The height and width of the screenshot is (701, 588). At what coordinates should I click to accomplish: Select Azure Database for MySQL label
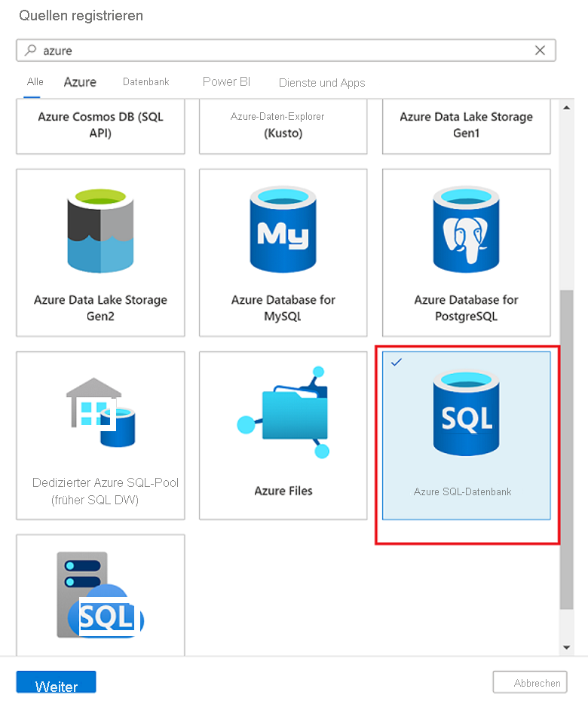[283, 308]
